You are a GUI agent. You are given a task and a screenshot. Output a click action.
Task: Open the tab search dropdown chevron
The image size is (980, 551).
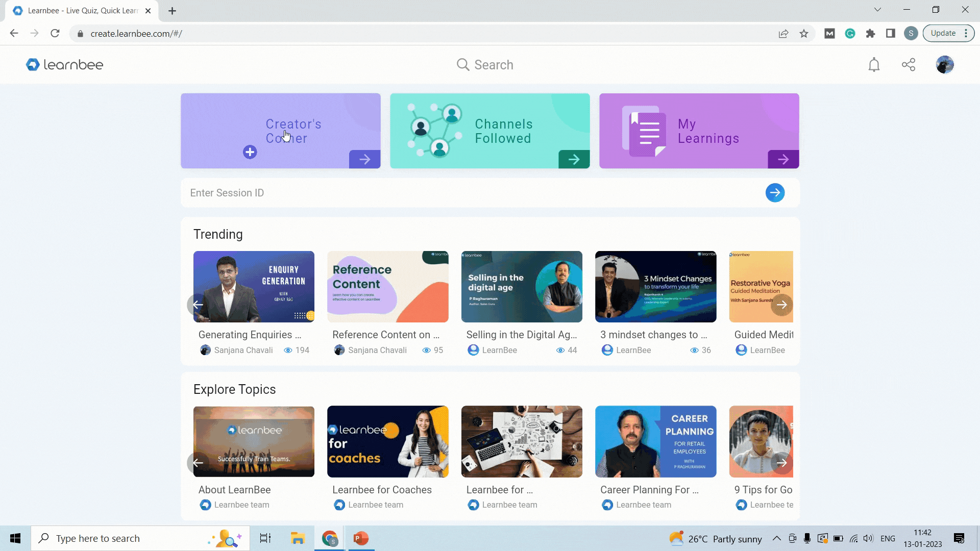coord(877,10)
